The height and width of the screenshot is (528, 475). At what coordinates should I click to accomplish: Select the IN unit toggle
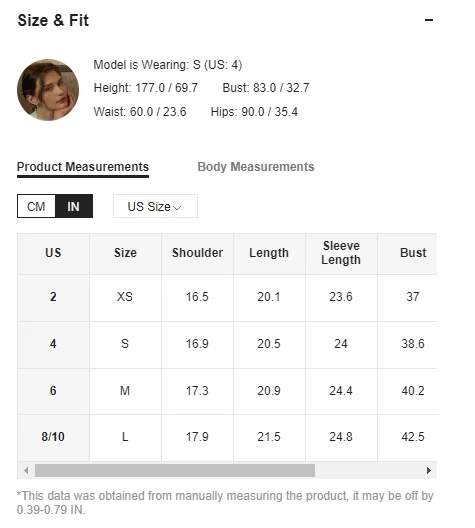(x=74, y=206)
